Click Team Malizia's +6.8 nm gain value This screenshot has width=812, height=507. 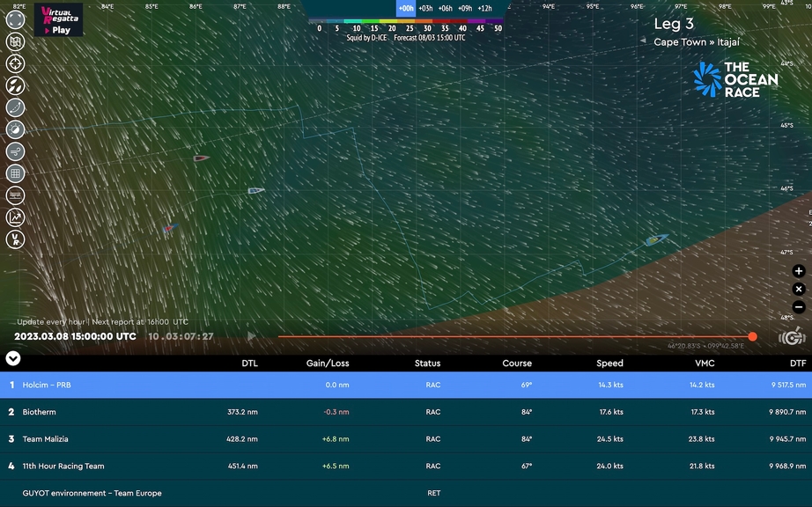click(x=336, y=438)
